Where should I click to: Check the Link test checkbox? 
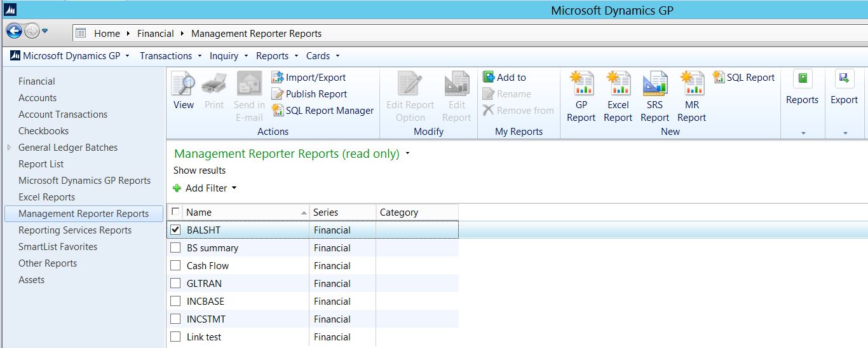pyautogui.click(x=176, y=337)
